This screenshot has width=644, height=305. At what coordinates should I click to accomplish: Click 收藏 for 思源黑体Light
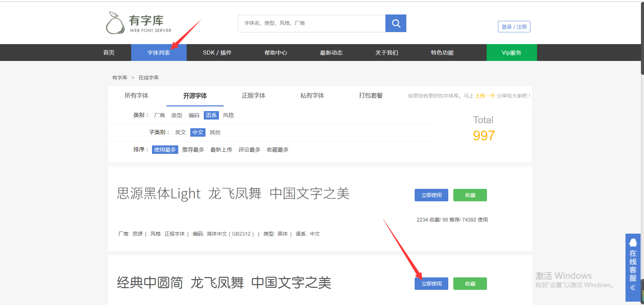[x=470, y=195]
